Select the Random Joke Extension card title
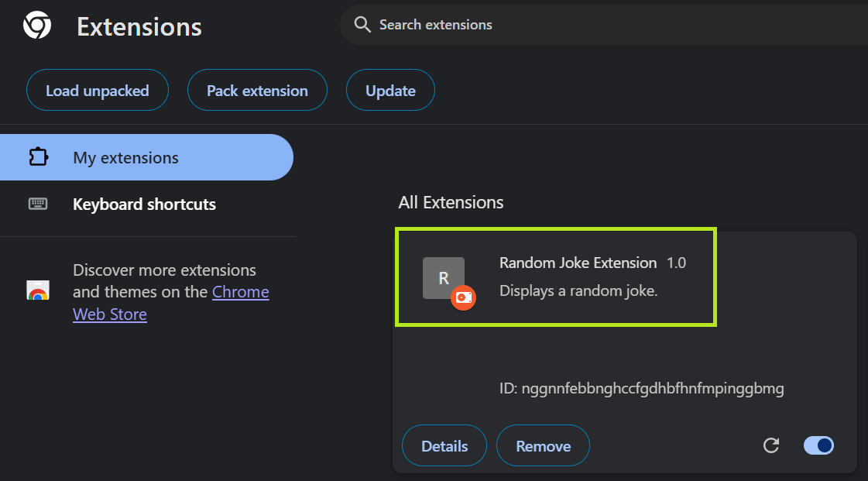 (x=578, y=263)
